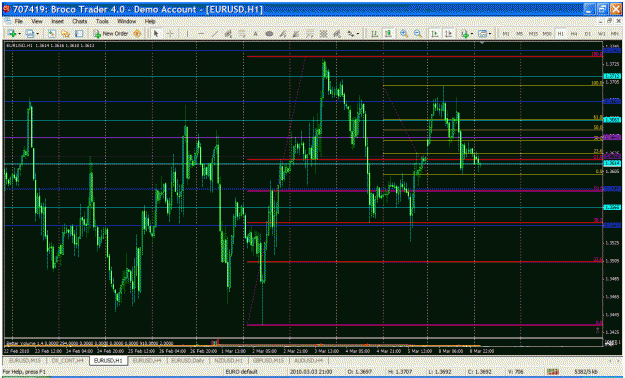The height and width of the screenshot is (378, 625).
Task: Open the chart templates icon
Action: 482,34
